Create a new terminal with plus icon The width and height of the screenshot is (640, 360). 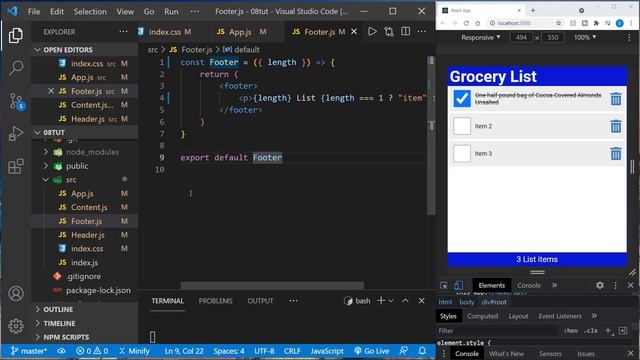(x=381, y=301)
